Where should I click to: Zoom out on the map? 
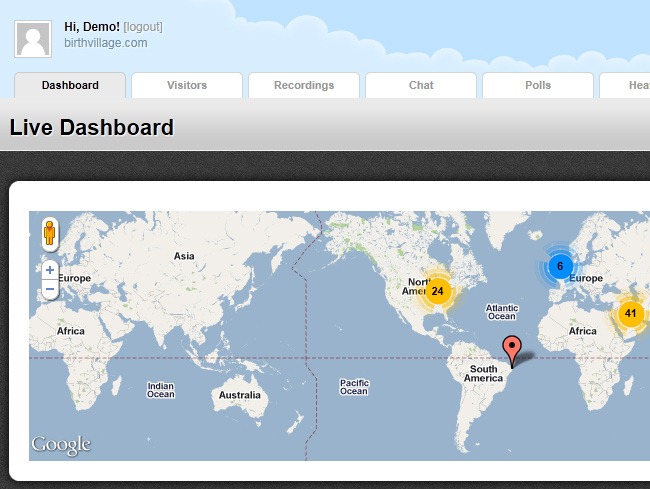click(50, 290)
